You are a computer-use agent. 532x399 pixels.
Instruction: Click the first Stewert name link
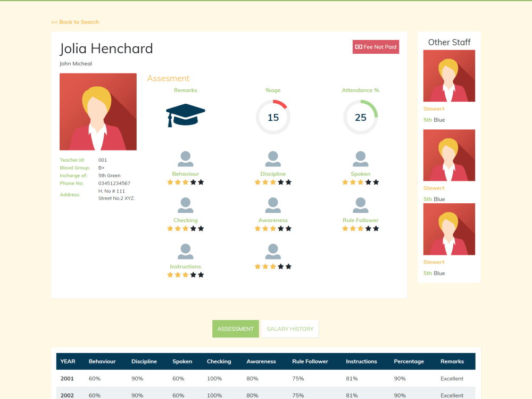coord(434,109)
